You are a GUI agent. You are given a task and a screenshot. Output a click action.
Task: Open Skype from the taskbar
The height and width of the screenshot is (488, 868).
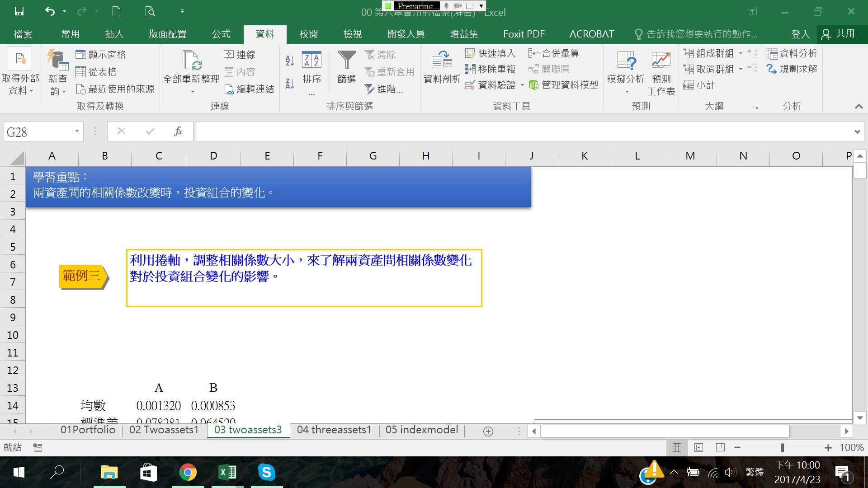266,472
